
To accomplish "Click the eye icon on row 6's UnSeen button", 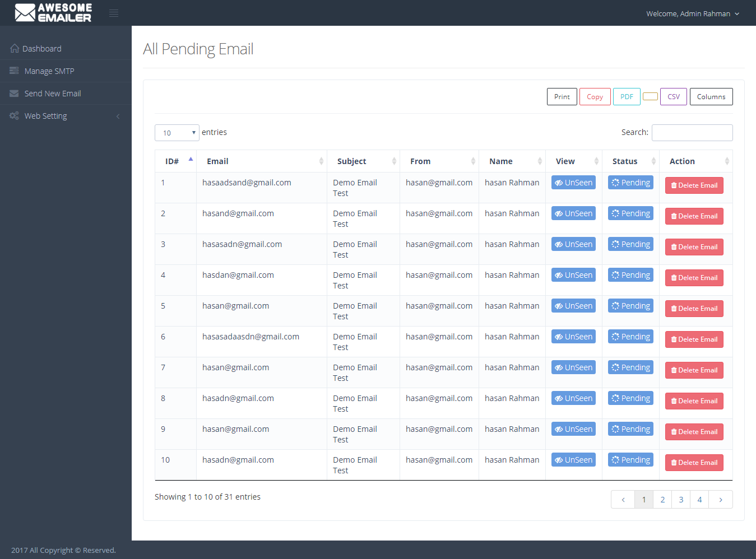I will [560, 336].
